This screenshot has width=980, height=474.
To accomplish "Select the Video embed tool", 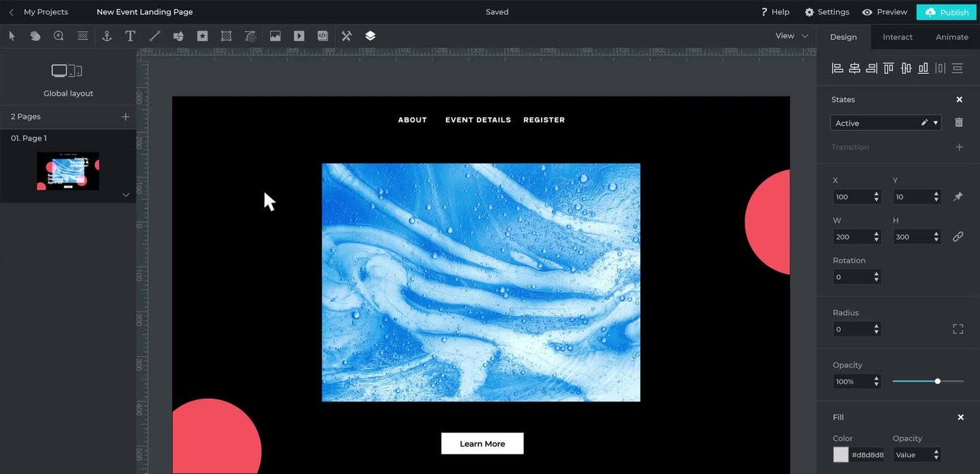I will tap(299, 35).
